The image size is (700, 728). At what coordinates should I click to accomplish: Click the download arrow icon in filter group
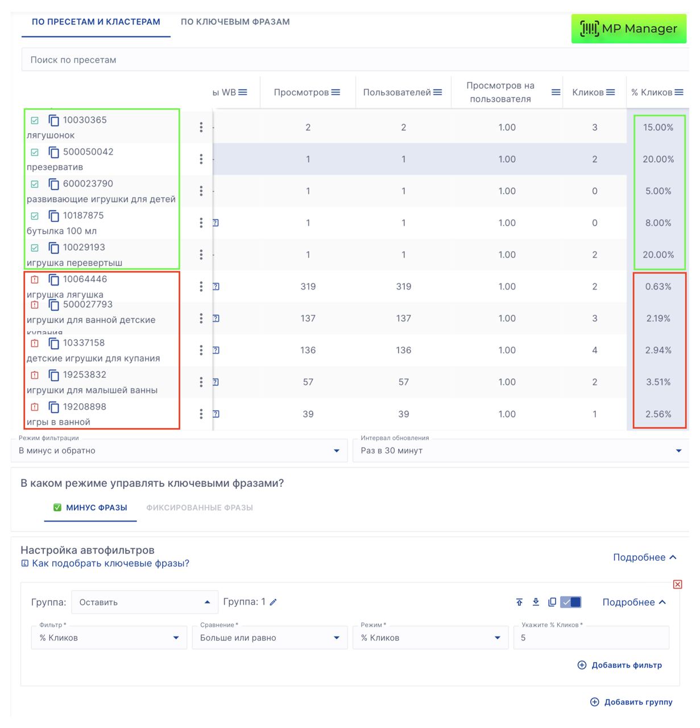(x=536, y=602)
